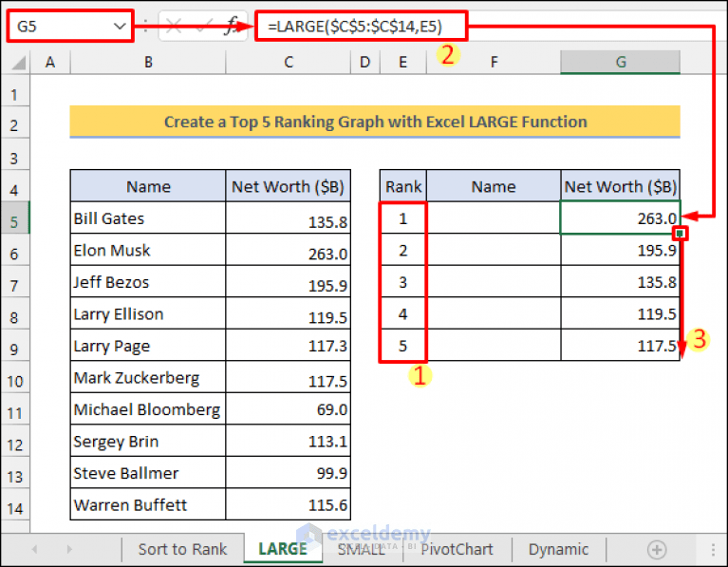728x567 pixels.
Task: Add a new sheet with plus icon
Action: (657, 550)
